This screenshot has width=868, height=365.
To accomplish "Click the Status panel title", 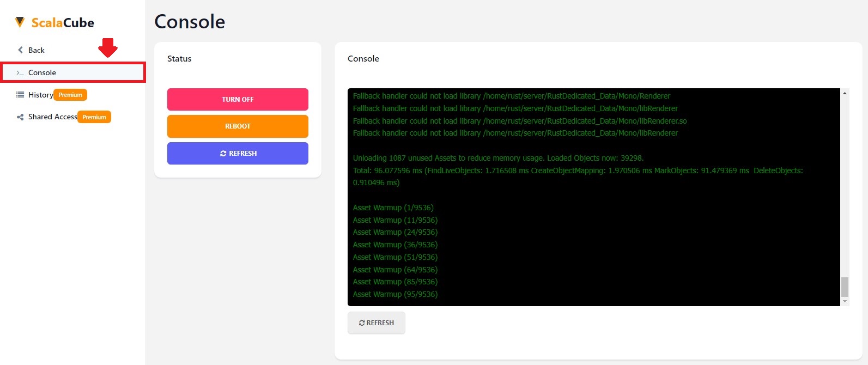I will [x=179, y=59].
